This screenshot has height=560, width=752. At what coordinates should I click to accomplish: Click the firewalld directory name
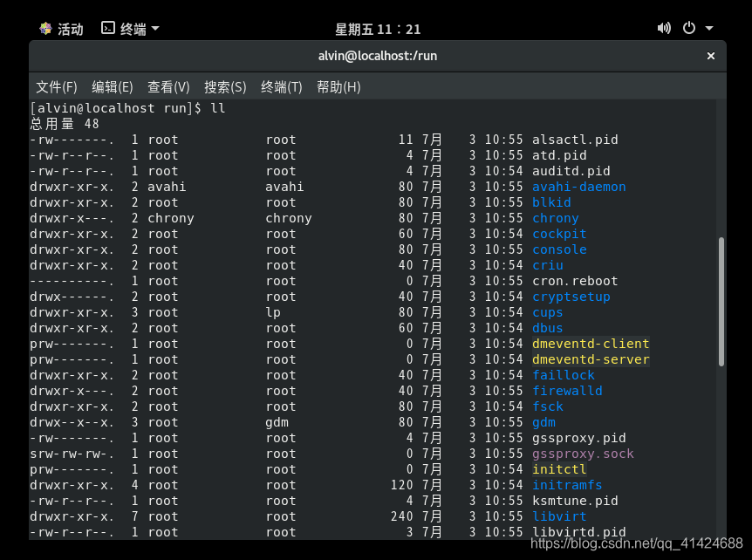[567, 392]
